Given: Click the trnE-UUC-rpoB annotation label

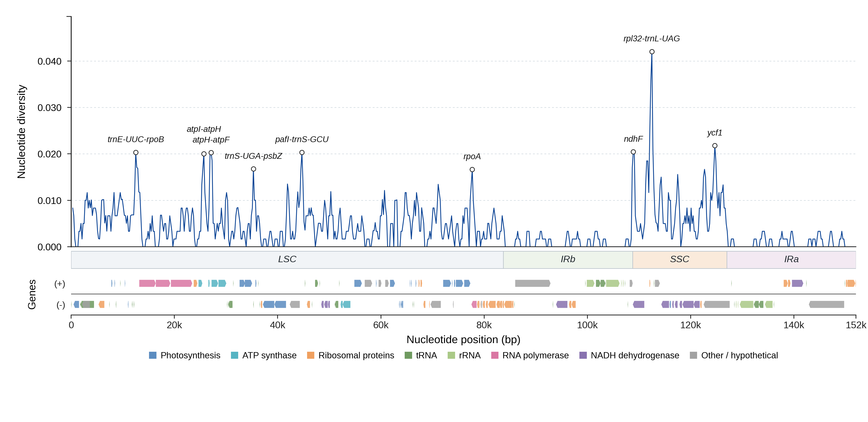Looking at the screenshot, I should 136,140.
